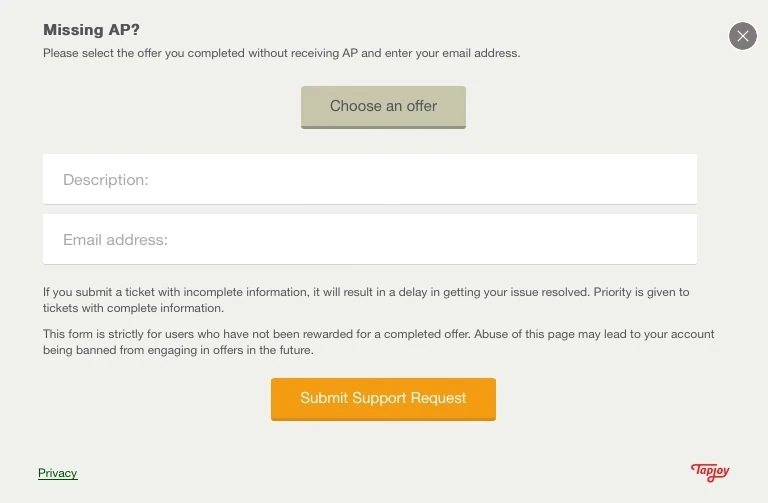Pick an offer via the gray button
Image resolution: width=768 pixels, height=503 pixels.
(x=383, y=106)
